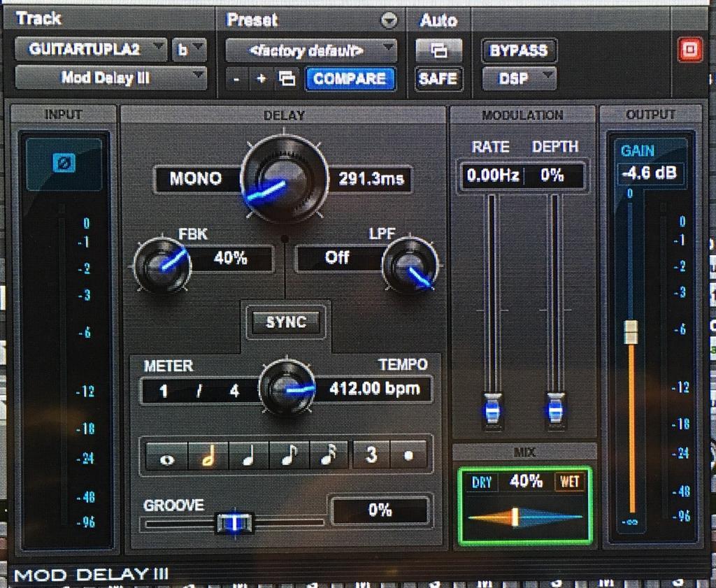Click the Groove 0% value field
The image size is (716, 588).
click(x=380, y=510)
